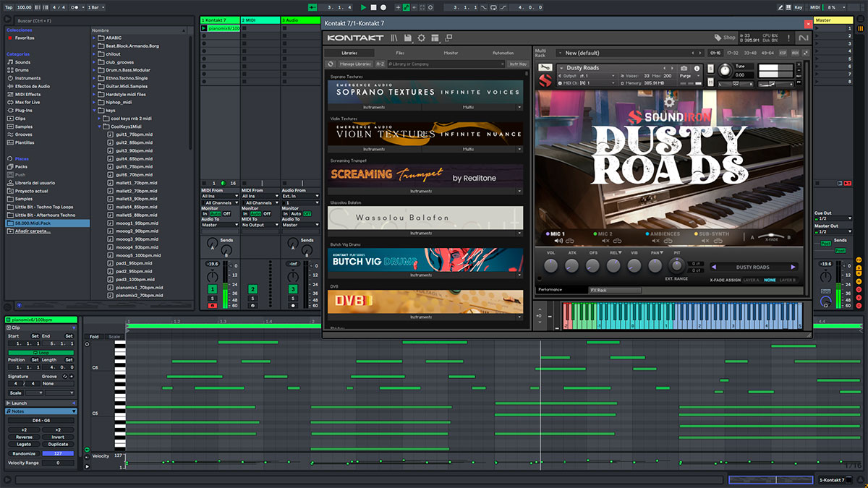This screenshot has width=868, height=488.
Task: Click the Tap tempo button
Action: click(x=9, y=7)
